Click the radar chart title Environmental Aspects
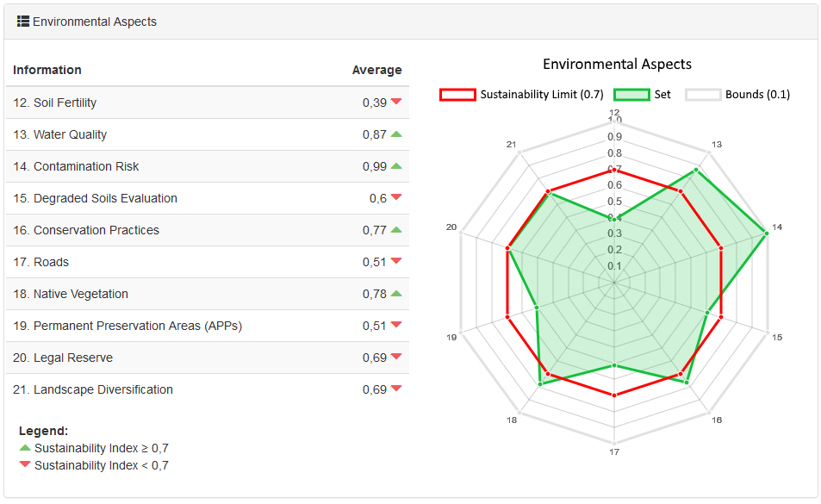Viewport: 821px width, 504px height. (x=617, y=65)
